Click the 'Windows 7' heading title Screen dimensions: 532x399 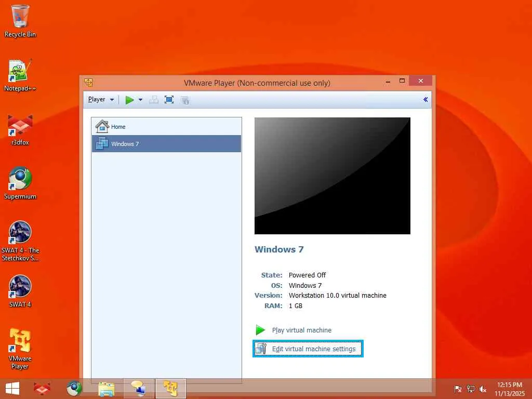(279, 249)
